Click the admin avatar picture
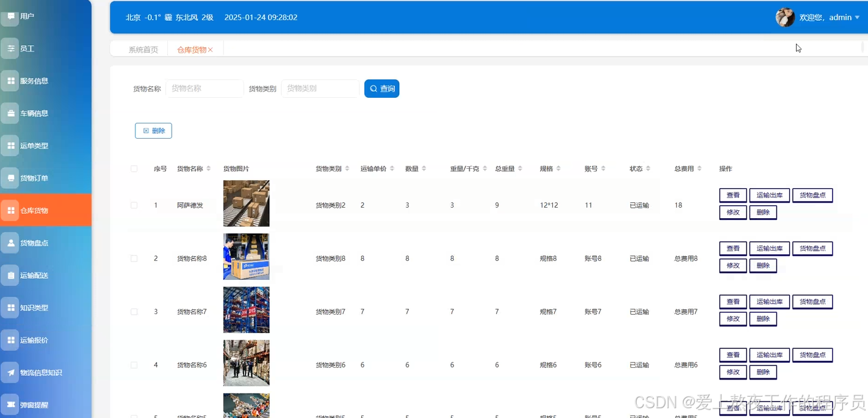Image resolution: width=868 pixels, height=418 pixels. pos(785,17)
